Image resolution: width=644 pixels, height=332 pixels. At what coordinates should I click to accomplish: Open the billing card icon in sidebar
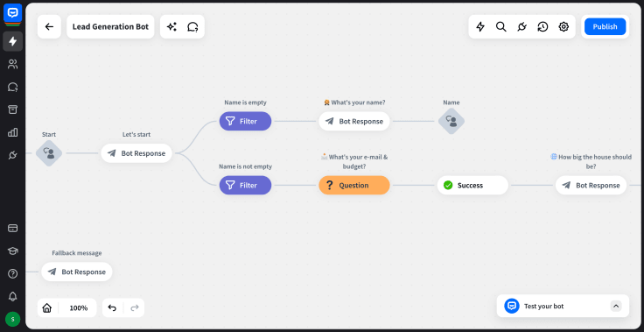tap(13, 228)
